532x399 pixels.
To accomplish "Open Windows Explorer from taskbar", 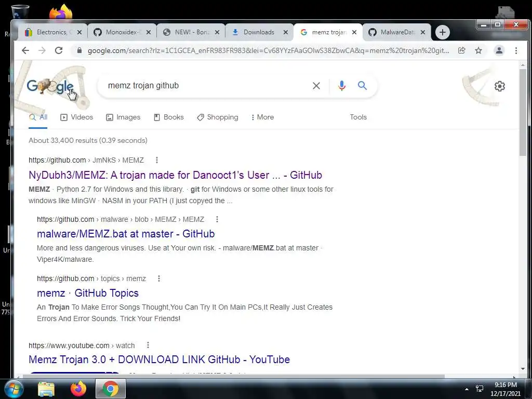I will [46, 389].
